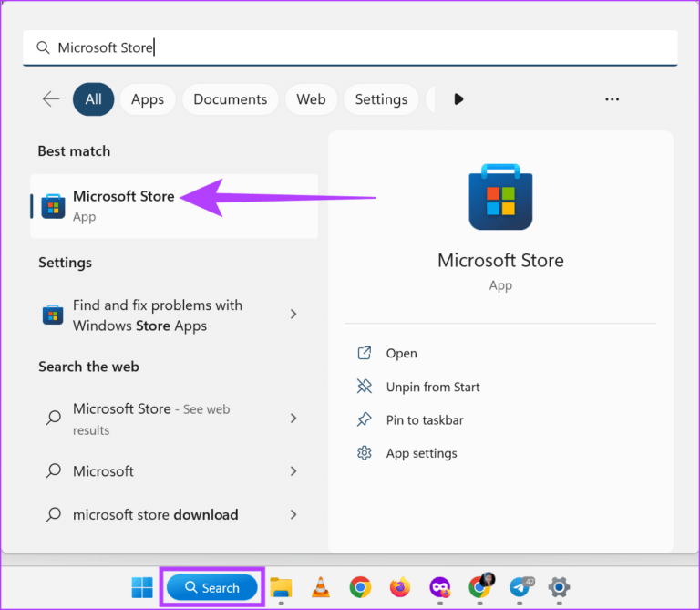Open Telegram from taskbar
Screen dimensions: 700x610
(x=520, y=587)
